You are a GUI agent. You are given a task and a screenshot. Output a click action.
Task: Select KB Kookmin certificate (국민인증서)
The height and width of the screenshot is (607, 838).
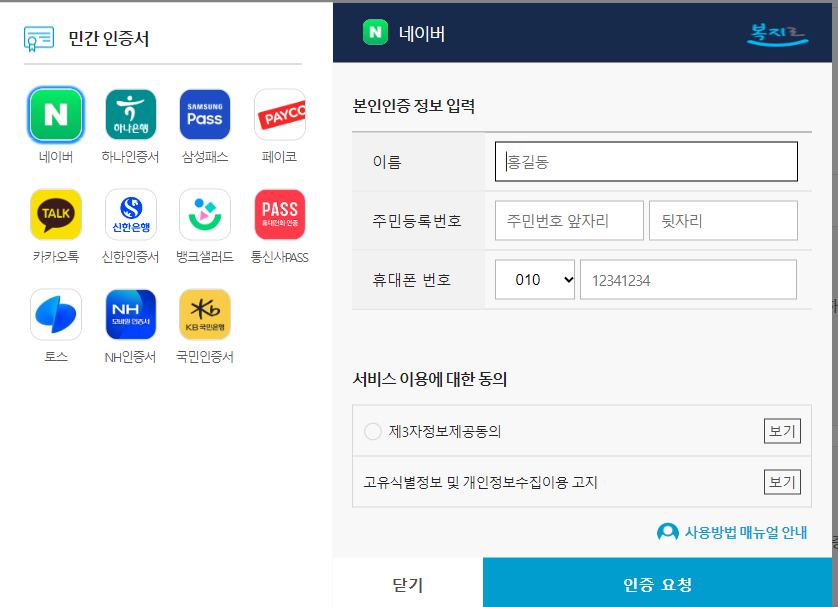[205, 315]
